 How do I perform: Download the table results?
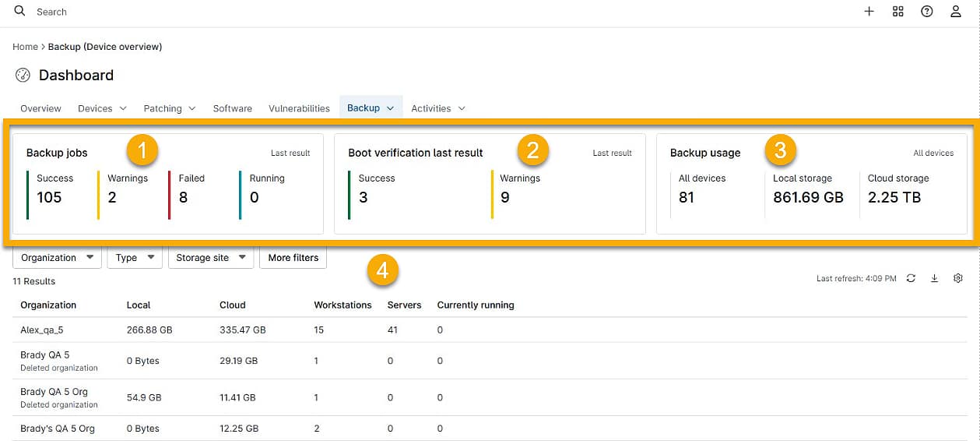click(934, 278)
